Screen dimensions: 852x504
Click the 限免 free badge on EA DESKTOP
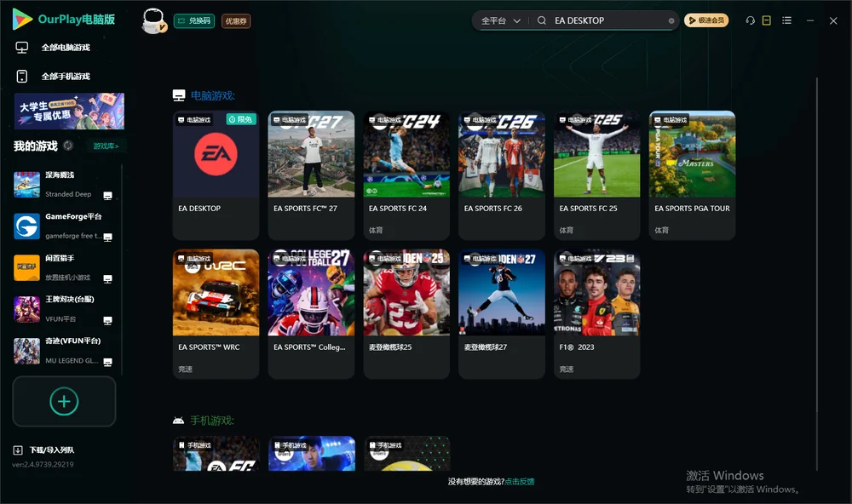tap(241, 119)
